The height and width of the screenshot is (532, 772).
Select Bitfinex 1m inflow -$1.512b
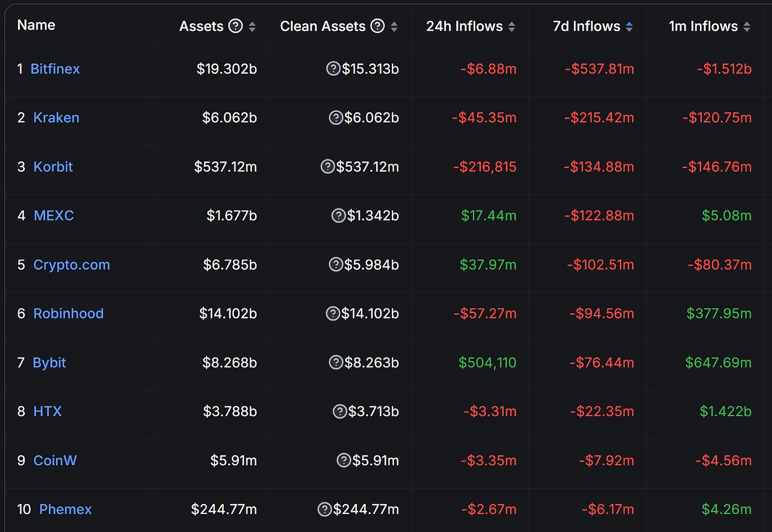tap(724, 69)
